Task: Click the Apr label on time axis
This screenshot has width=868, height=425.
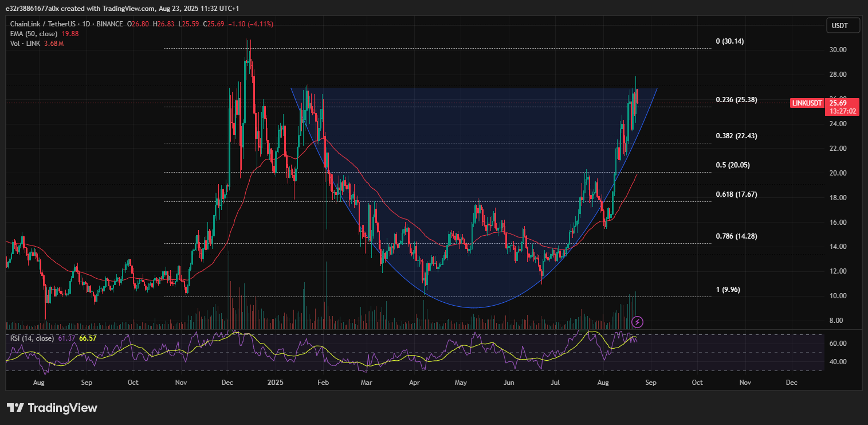Action: tap(414, 381)
